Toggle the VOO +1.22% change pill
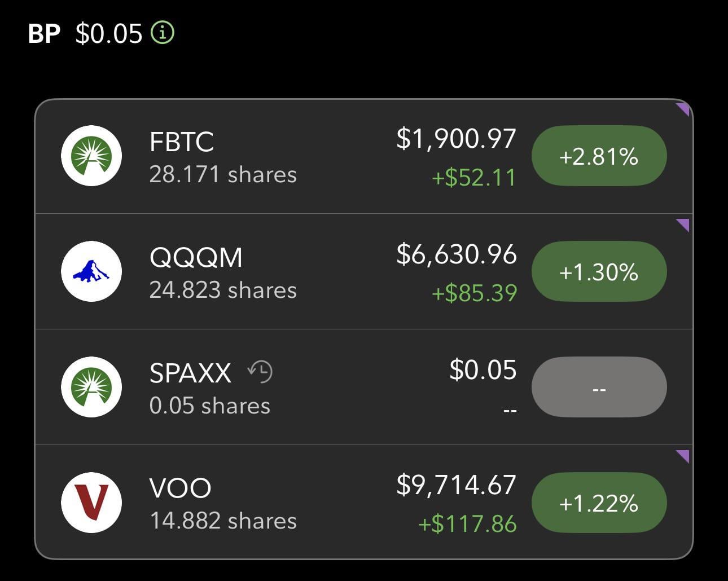Screen dimensions: 728x581 (x=599, y=503)
